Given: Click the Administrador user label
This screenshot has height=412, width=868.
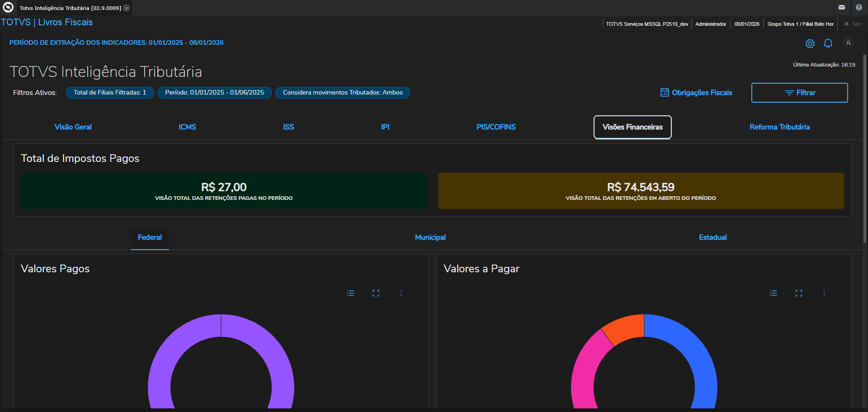Looking at the screenshot, I should (711, 24).
